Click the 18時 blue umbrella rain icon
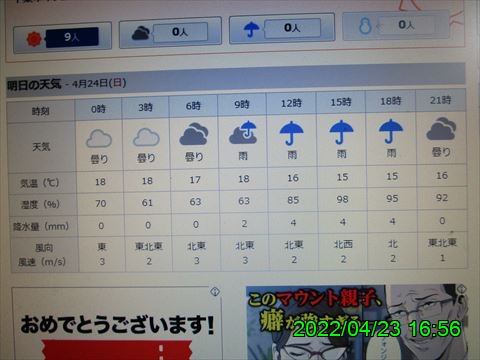This screenshot has width=480, height=360. (391, 131)
